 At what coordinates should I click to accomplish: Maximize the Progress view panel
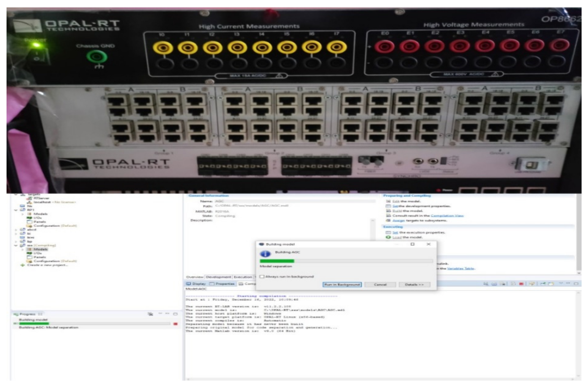(175, 314)
